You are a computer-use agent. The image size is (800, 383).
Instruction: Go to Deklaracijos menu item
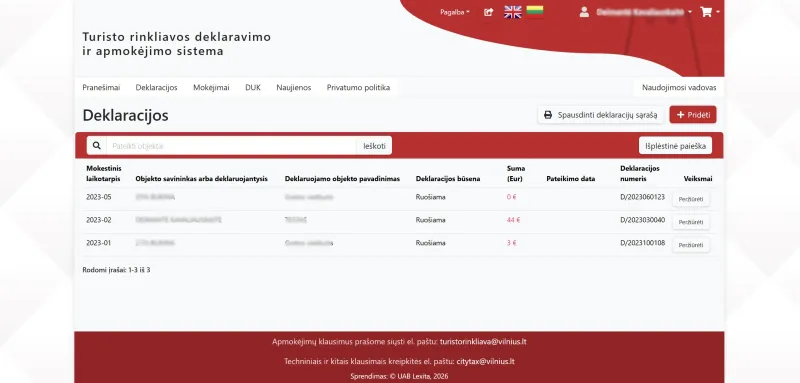[157, 88]
